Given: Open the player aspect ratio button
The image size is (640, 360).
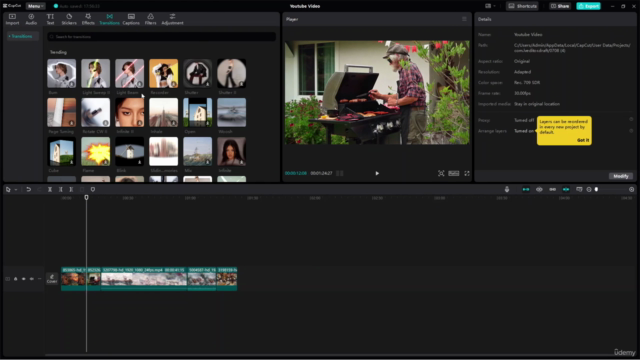Looking at the screenshot, I should [x=454, y=173].
